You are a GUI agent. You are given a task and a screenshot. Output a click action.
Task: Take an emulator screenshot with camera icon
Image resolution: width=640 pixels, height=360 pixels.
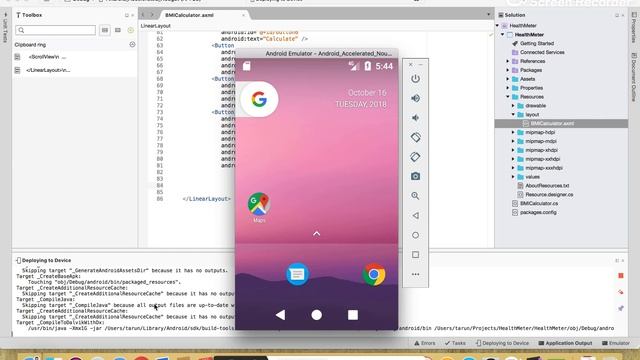point(415,176)
